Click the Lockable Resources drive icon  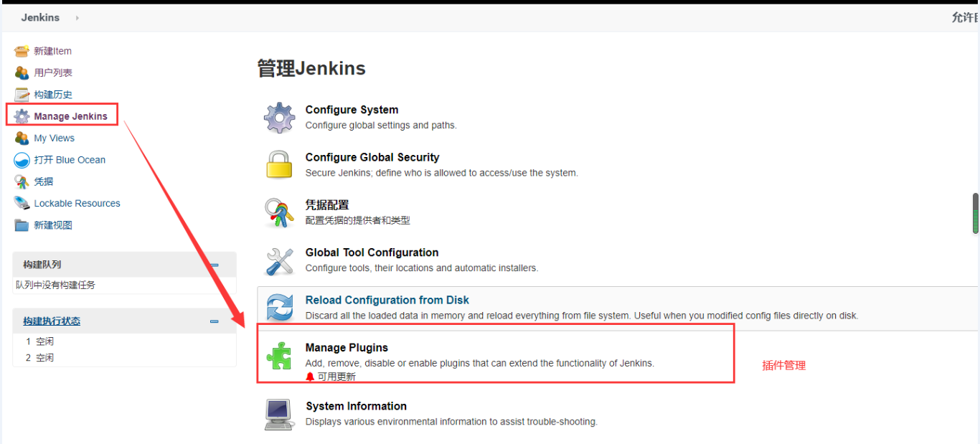click(x=22, y=203)
